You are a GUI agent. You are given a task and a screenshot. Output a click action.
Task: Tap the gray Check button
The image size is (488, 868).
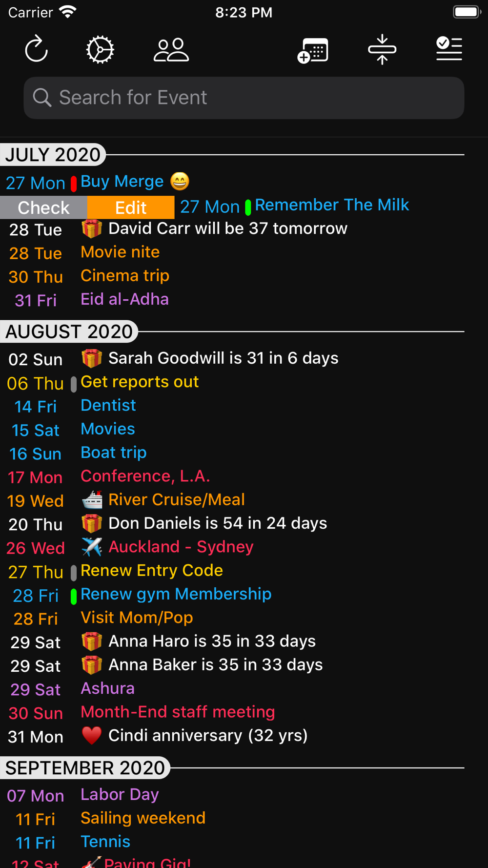point(43,207)
